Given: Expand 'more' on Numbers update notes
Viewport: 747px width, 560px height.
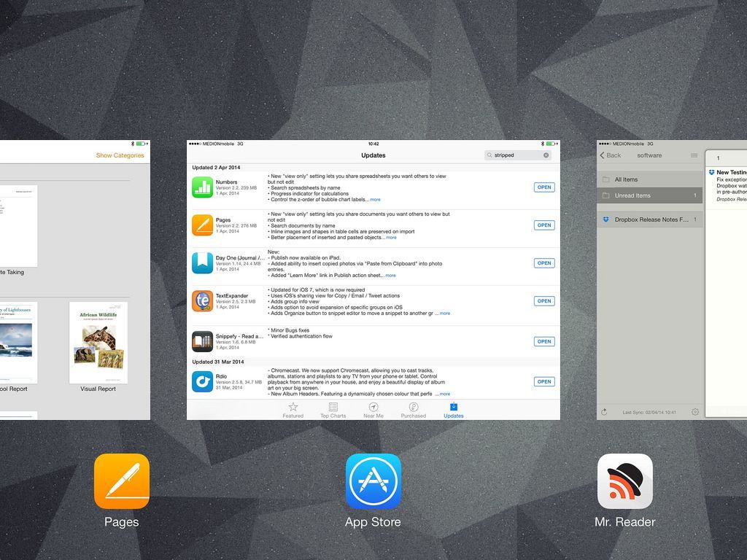Looking at the screenshot, I should click(x=375, y=200).
